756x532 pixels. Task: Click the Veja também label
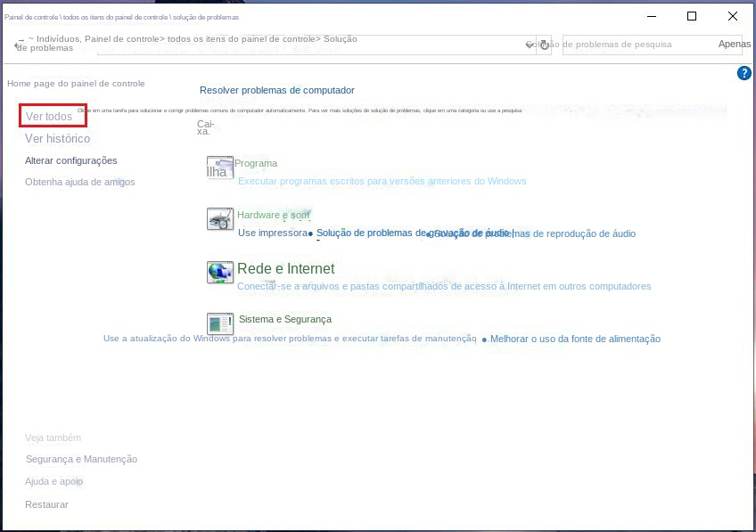53,438
